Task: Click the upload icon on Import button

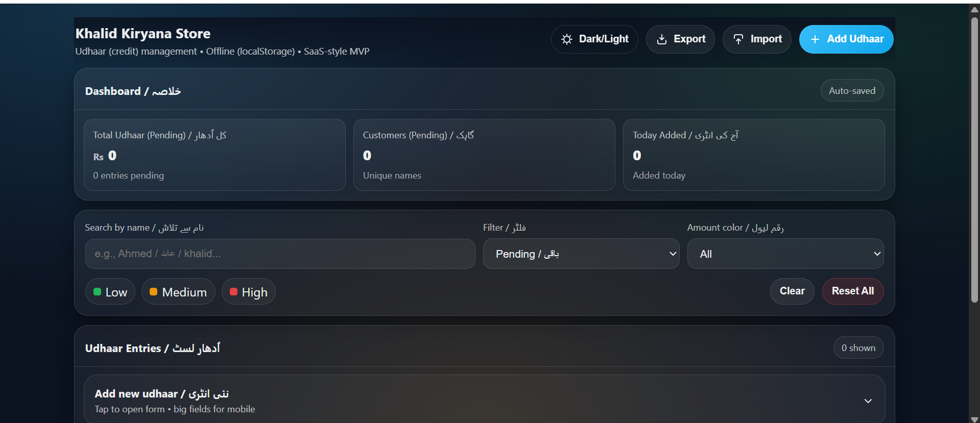Action: click(738, 39)
